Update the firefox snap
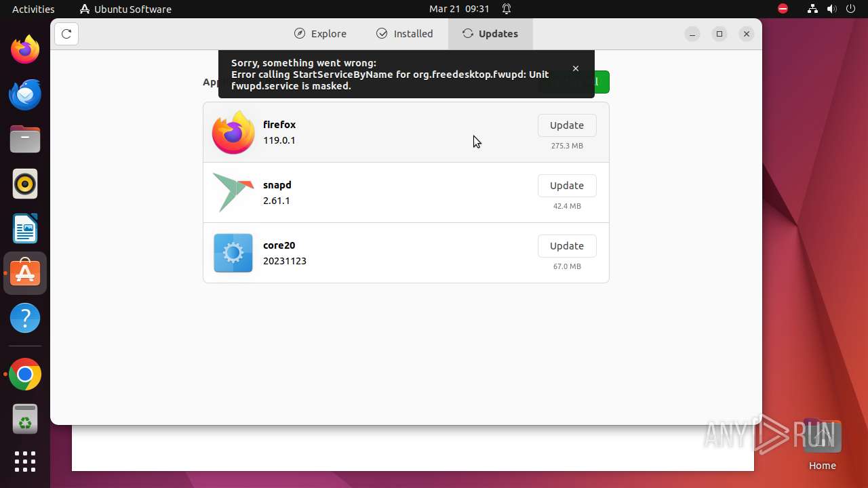The width and height of the screenshot is (868, 488). click(567, 125)
